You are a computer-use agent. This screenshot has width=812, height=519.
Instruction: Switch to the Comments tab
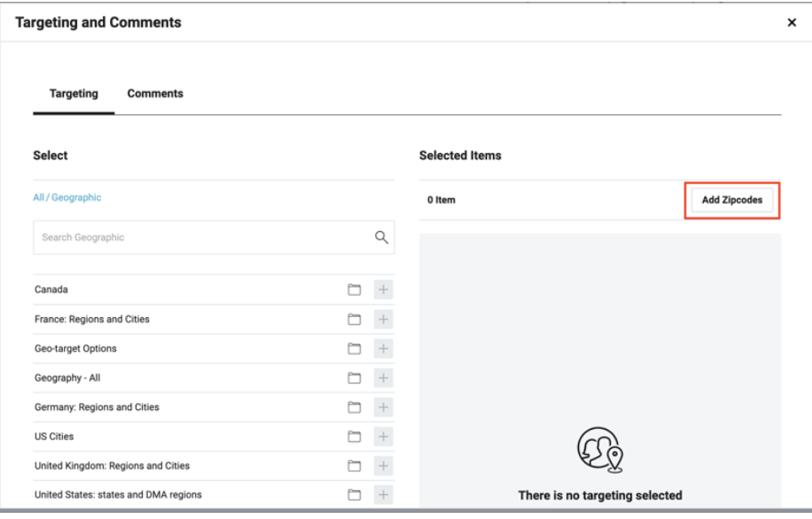point(155,94)
